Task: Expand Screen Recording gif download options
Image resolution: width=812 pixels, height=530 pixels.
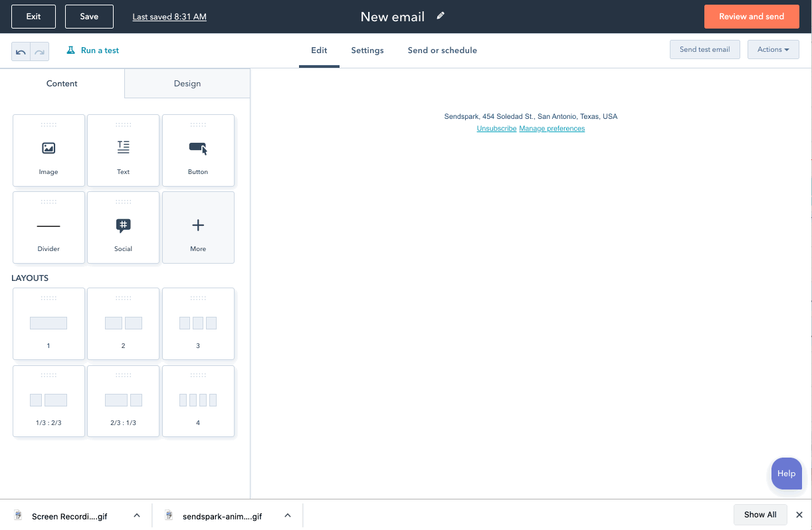Action: coord(136,515)
